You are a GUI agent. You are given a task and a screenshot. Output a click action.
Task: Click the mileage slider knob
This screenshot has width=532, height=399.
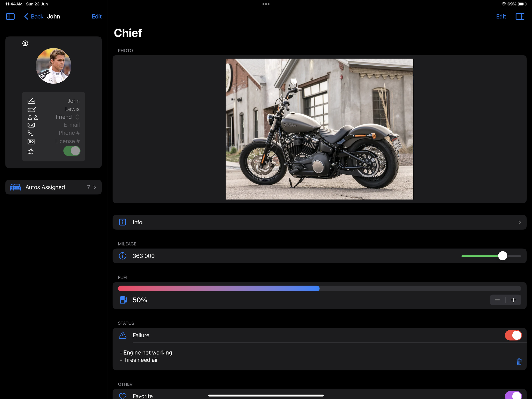tap(502, 256)
